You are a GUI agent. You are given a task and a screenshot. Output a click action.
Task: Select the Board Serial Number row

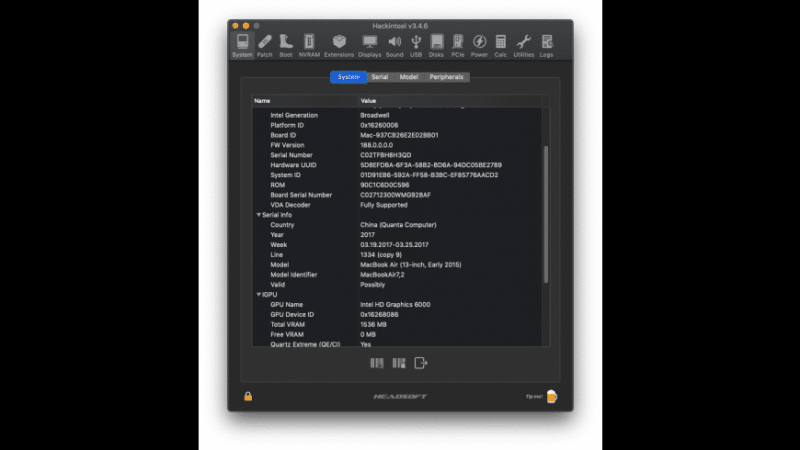click(396, 195)
